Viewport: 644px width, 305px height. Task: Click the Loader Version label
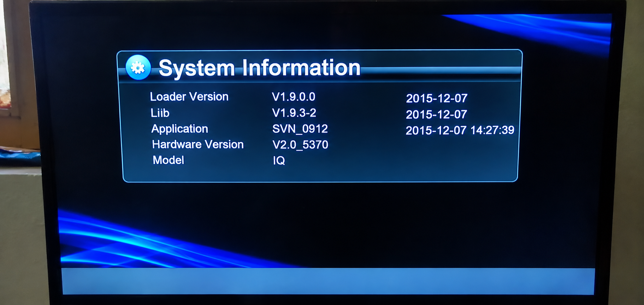tap(189, 96)
